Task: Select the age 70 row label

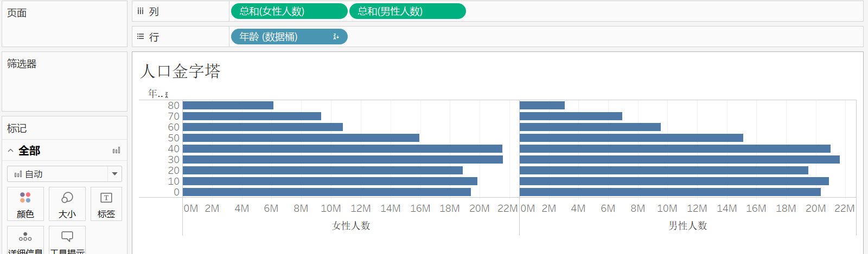Action: 174,116
